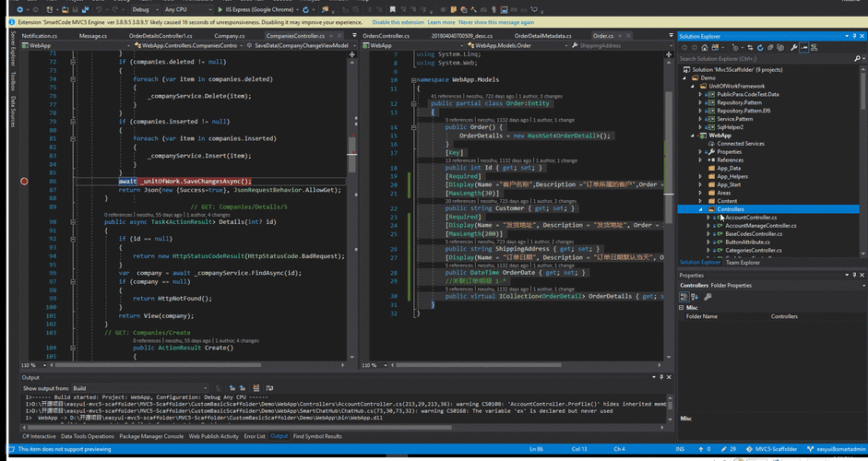868x461 pixels.
Task: Click the 'Disable this extension' link
Action: [x=397, y=21]
